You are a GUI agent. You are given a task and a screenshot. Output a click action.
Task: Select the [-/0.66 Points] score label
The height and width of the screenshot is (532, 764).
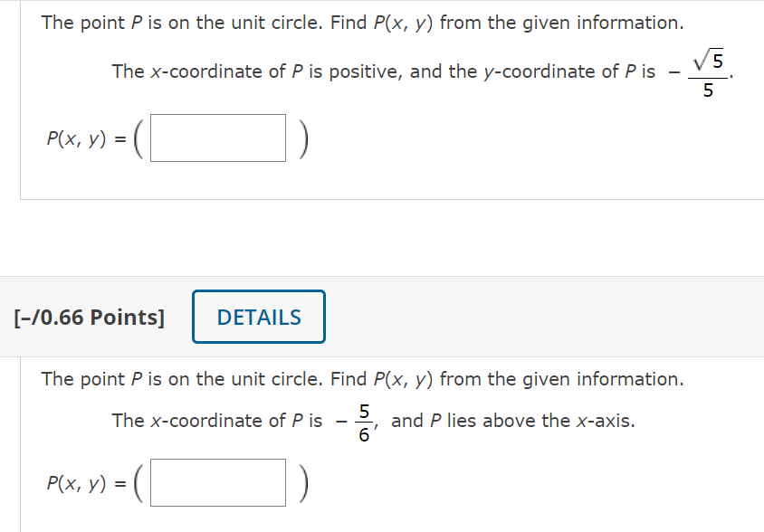click(90, 317)
